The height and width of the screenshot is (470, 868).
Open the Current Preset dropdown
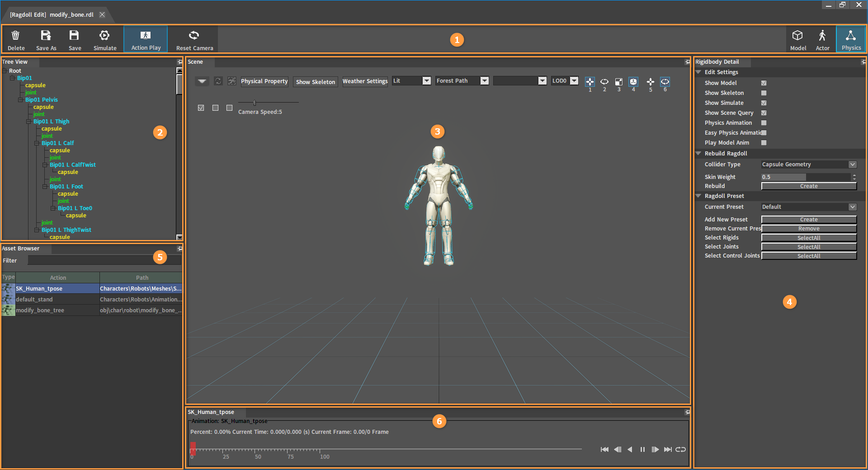pos(809,207)
